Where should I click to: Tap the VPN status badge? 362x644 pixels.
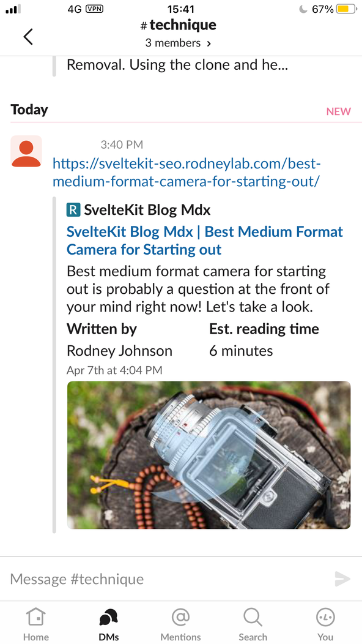94,9
